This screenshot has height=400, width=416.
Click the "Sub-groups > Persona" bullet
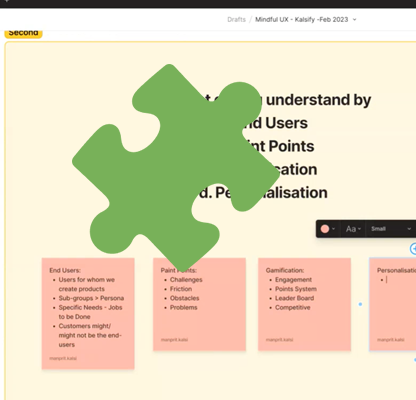click(x=91, y=298)
